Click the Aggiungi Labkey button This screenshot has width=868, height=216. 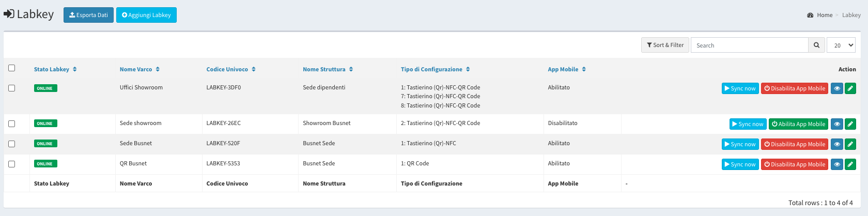tap(146, 15)
